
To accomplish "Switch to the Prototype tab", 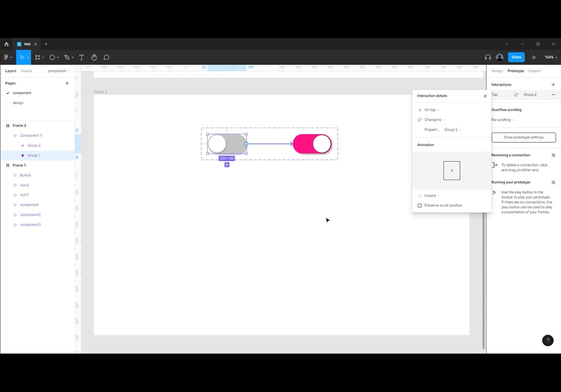I will [x=515, y=71].
